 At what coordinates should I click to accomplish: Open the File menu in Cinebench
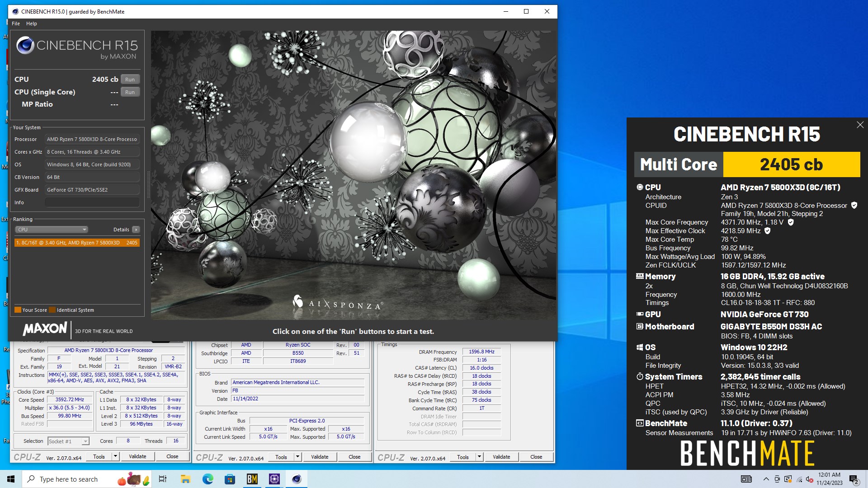16,23
